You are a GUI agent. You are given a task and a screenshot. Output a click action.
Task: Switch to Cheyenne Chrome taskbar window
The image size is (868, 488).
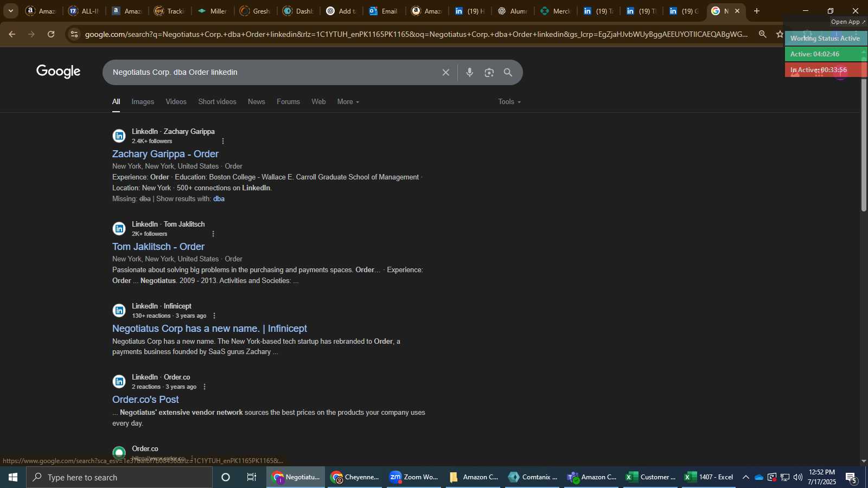355,477
